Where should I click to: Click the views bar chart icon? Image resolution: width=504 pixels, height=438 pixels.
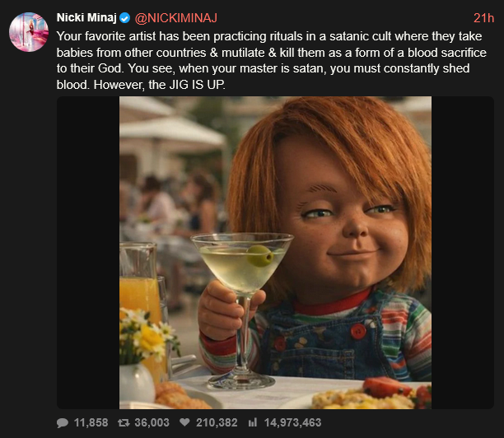252,422
